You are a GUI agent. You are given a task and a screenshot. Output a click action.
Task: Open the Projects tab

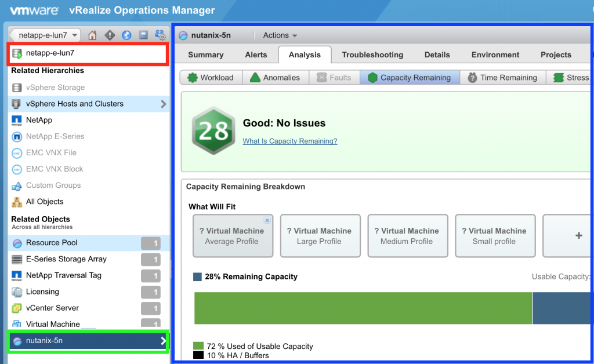pyautogui.click(x=556, y=55)
